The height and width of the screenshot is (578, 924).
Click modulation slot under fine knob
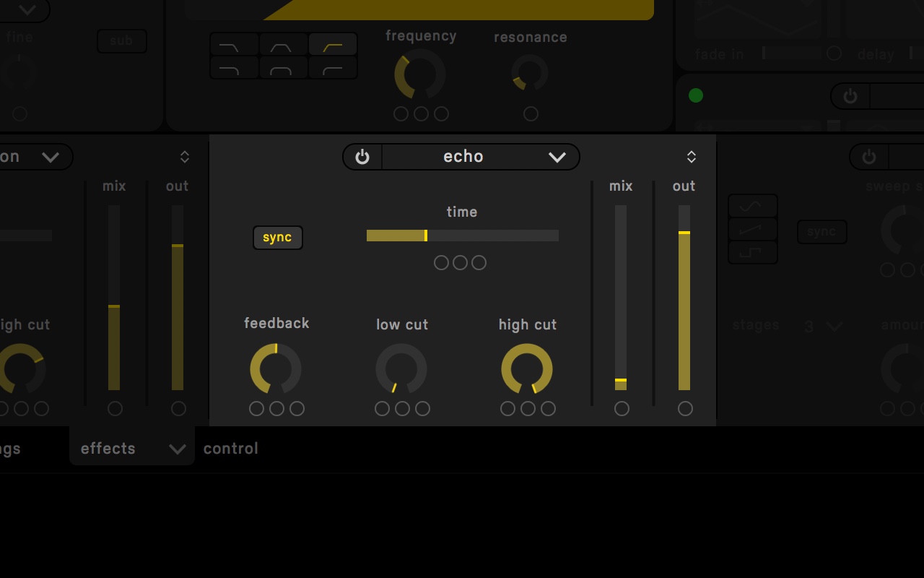[19, 114]
